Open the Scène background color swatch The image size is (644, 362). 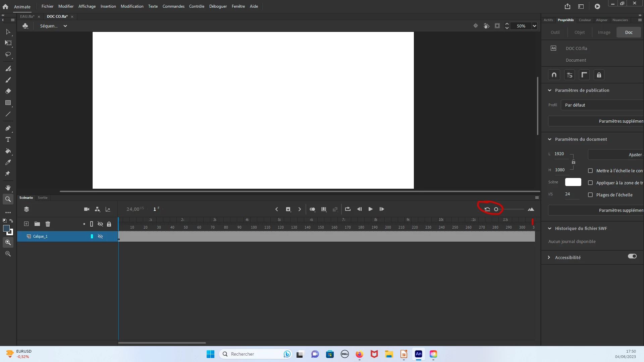pos(573,182)
